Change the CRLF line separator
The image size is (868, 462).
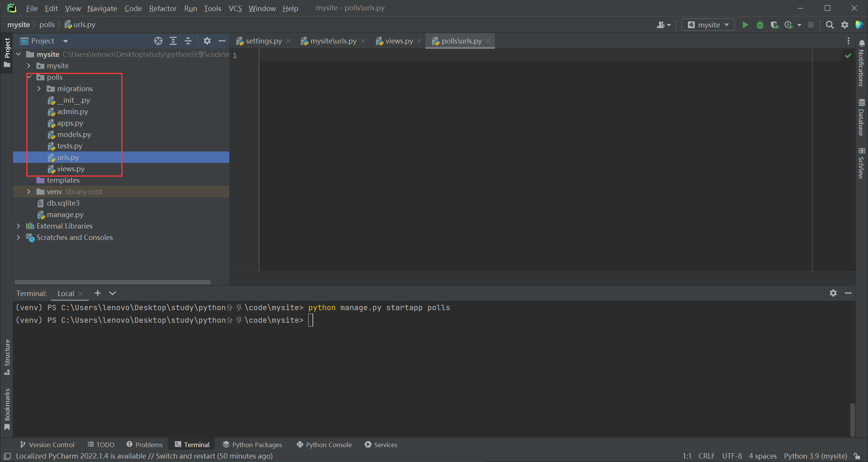[707, 456]
